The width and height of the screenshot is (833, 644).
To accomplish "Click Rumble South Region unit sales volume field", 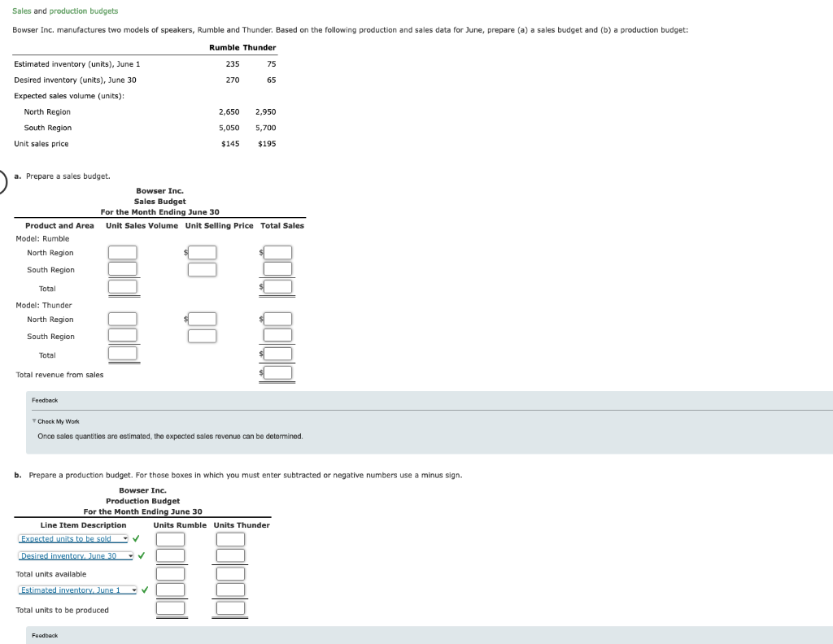I will [123, 268].
